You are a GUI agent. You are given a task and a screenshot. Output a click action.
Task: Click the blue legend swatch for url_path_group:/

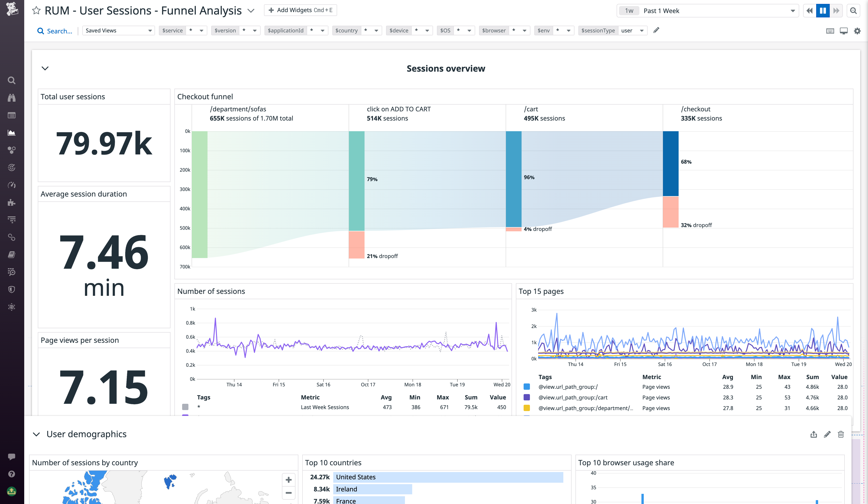[526, 387]
